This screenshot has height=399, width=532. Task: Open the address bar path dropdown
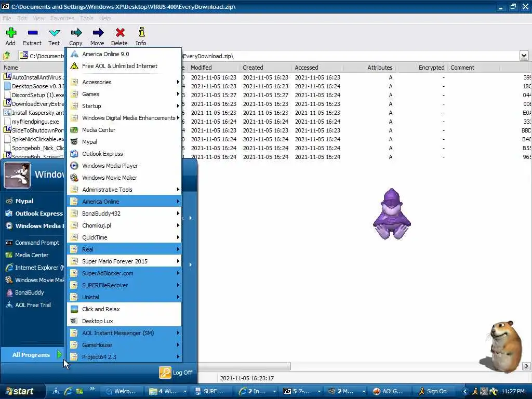(524, 56)
